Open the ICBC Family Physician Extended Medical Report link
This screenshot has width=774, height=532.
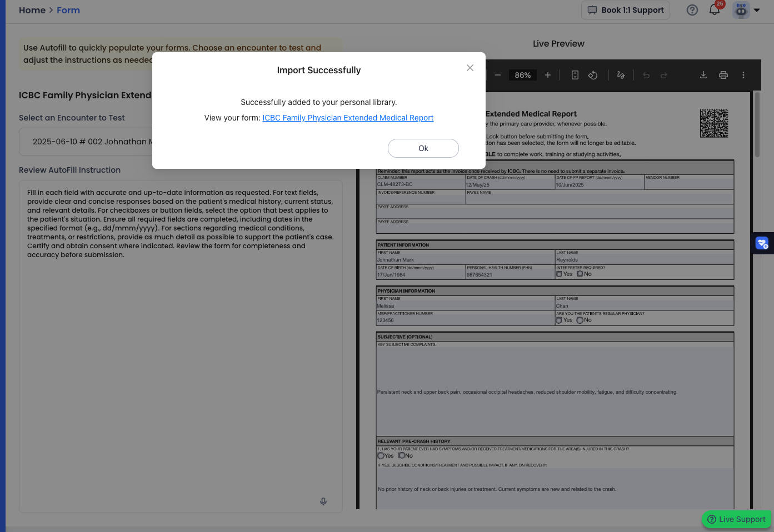(348, 118)
